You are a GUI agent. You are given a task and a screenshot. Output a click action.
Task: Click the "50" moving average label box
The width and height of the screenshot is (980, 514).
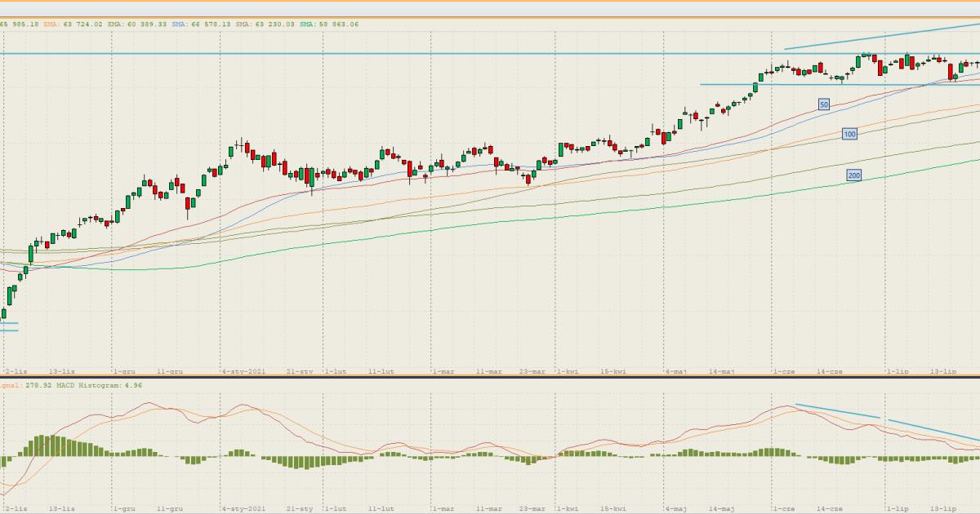824,104
